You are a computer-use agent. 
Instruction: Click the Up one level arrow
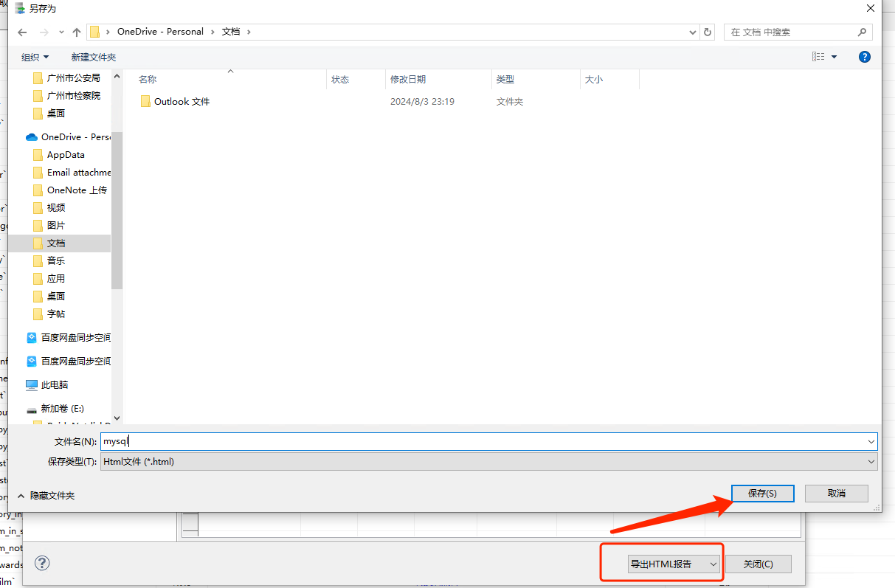[77, 32]
